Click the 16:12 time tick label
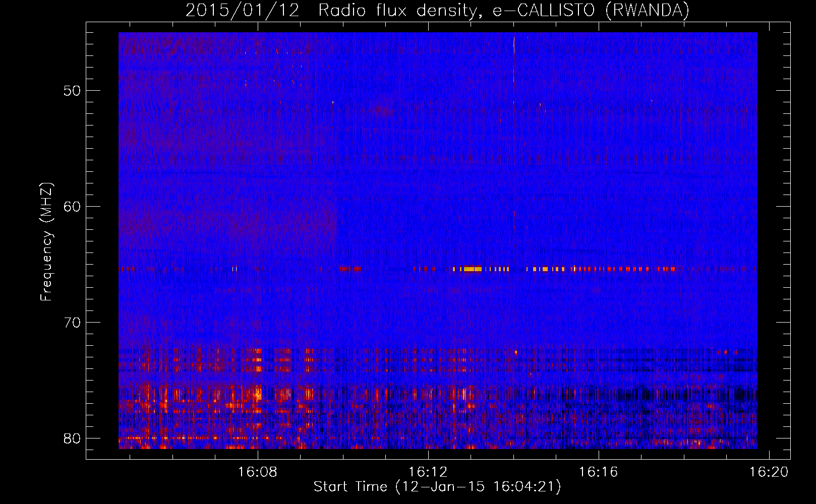Viewport: 816px width, 504px height. click(428, 472)
